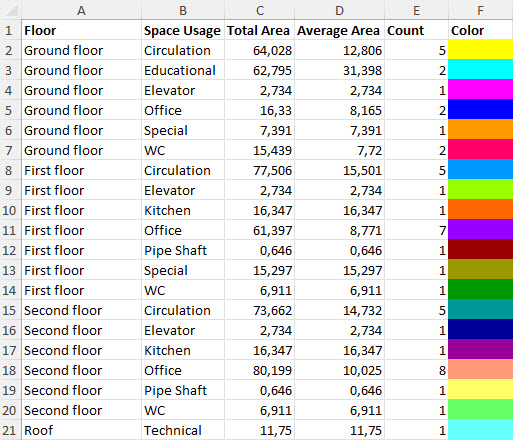Select average area value 7,72

point(339,150)
